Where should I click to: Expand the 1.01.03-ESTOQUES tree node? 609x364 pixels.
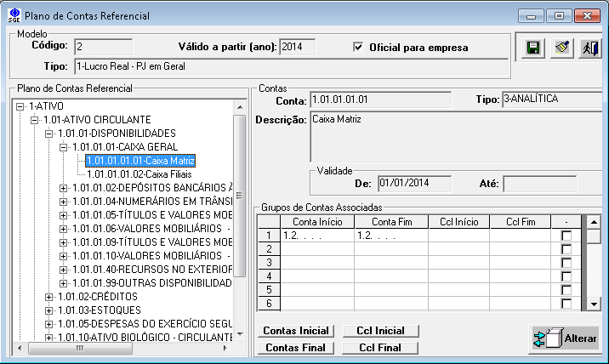(x=49, y=310)
